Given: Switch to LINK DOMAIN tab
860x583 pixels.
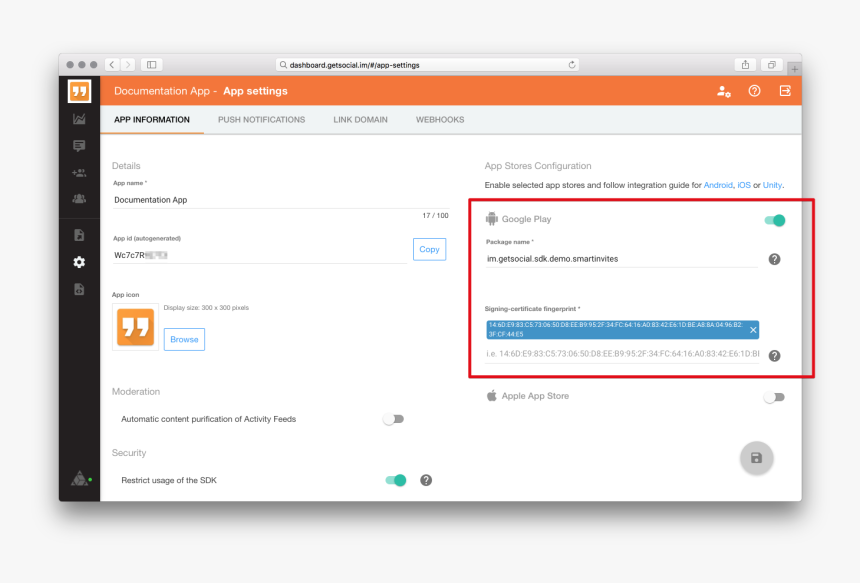Looking at the screenshot, I should (x=360, y=120).
